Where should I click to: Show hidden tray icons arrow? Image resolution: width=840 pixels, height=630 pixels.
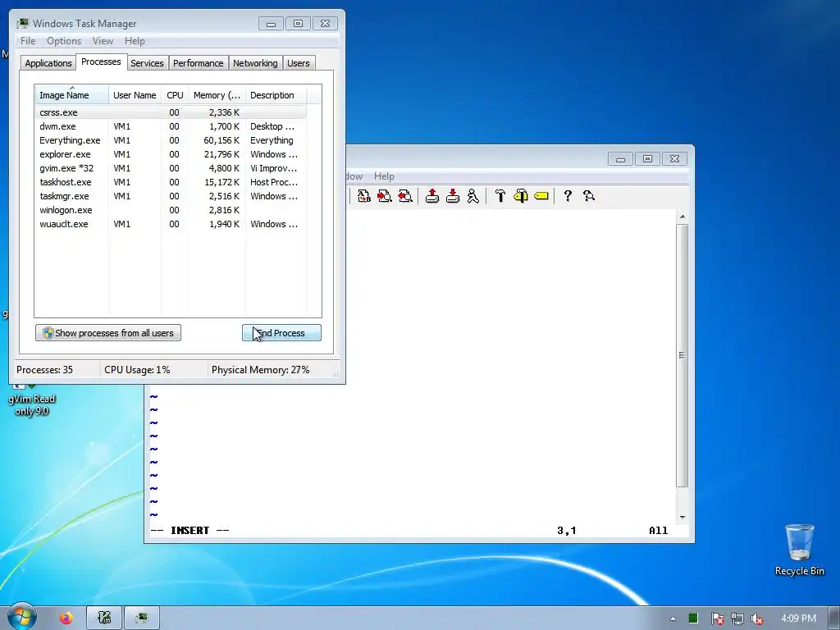click(673, 619)
